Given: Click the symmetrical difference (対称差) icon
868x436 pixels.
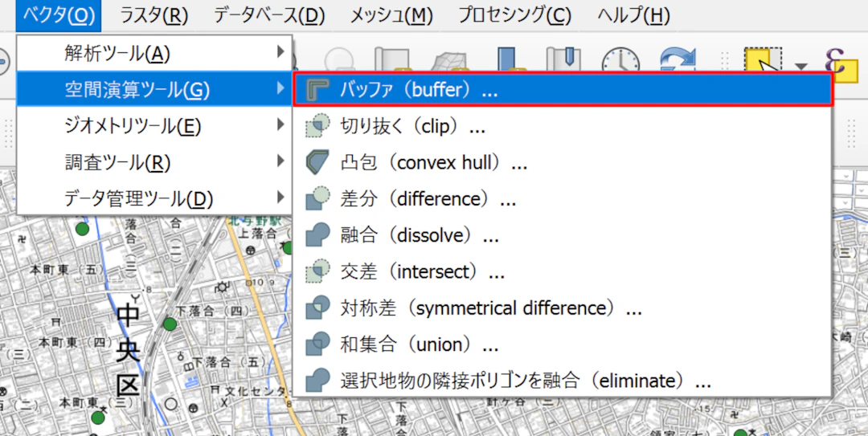Looking at the screenshot, I should pyautogui.click(x=318, y=308).
